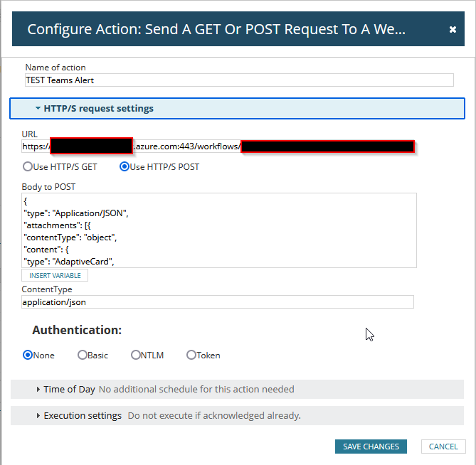
Task: Click the ContentType application/json field
Action: [x=218, y=302]
